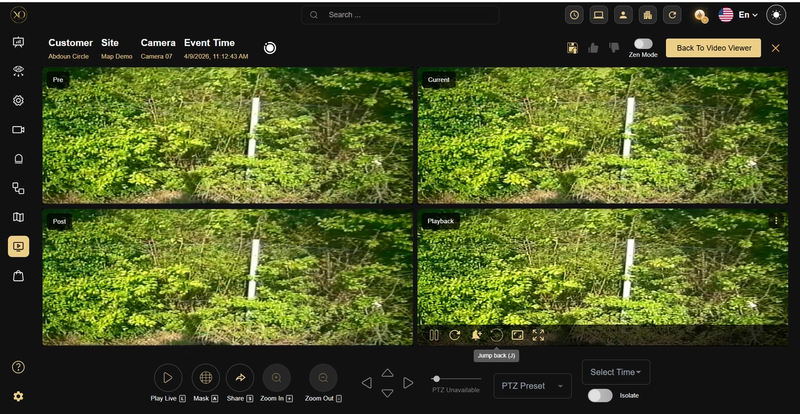Click the PTZ up arrow
This screenshot has width=800, height=414.
(x=388, y=373)
